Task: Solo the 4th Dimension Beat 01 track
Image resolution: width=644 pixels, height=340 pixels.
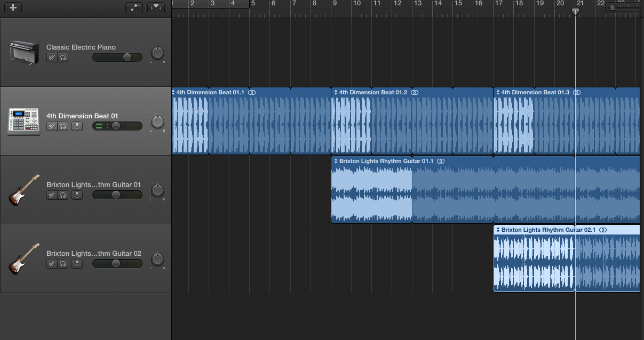Action: (x=63, y=126)
